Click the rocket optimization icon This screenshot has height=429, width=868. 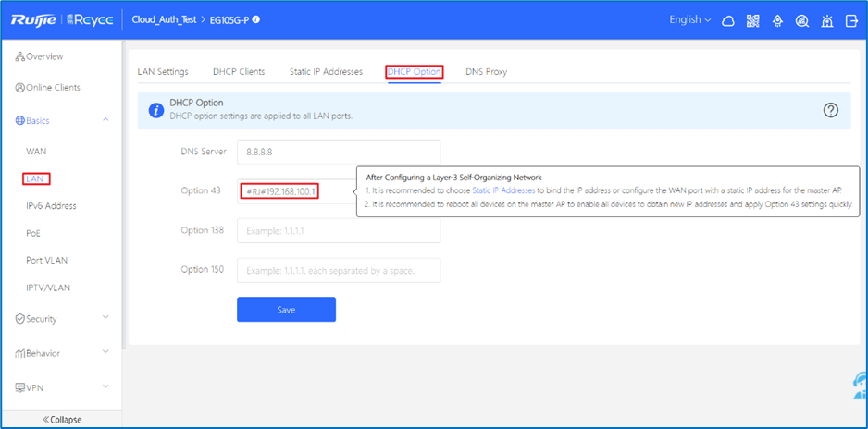[x=777, y=20]
